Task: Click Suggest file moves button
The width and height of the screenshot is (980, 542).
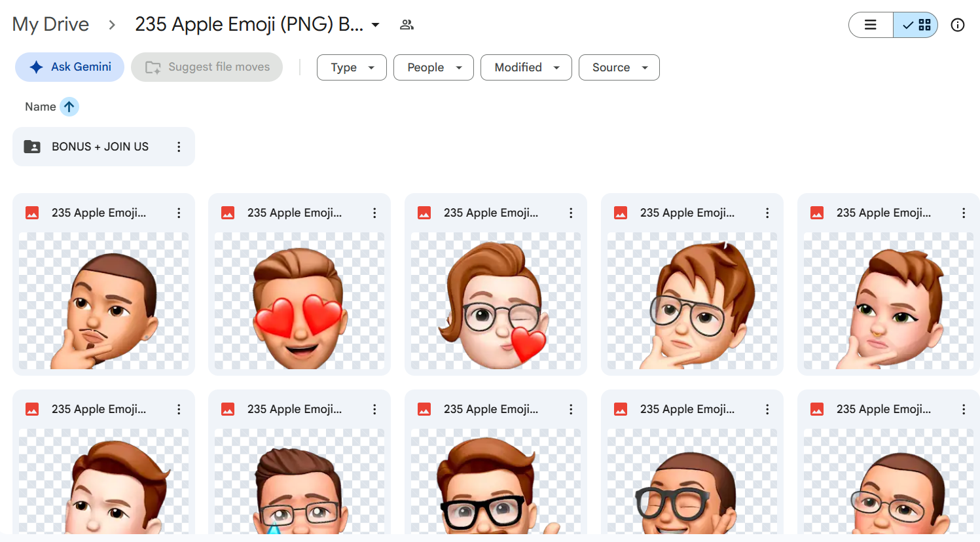Action: point(207,67)
